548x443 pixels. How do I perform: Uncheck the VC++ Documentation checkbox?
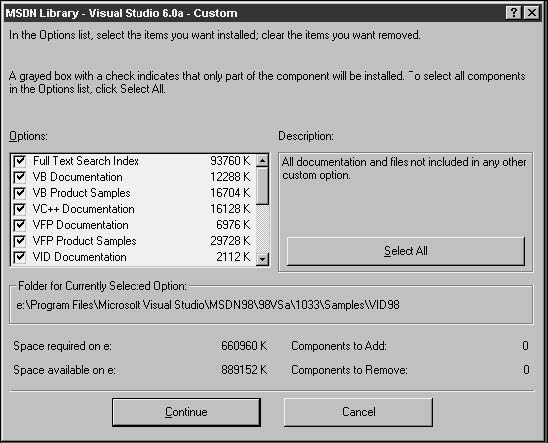(20, 209)
